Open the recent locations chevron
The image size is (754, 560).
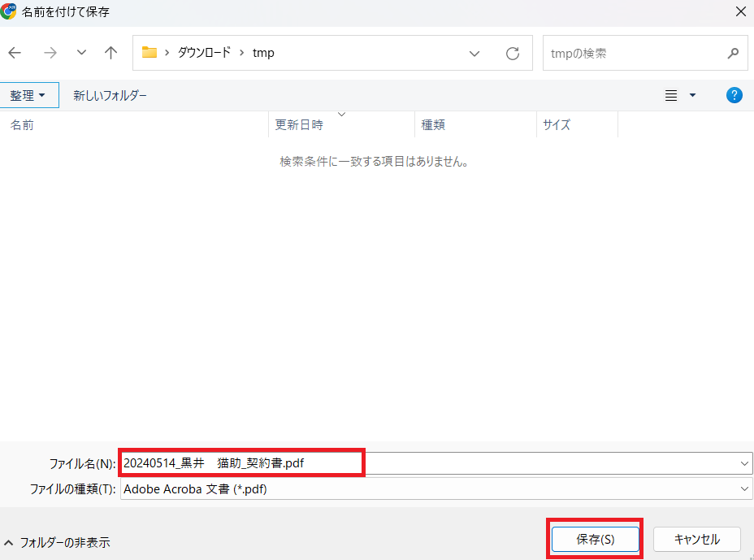click(x=81, y=53)
